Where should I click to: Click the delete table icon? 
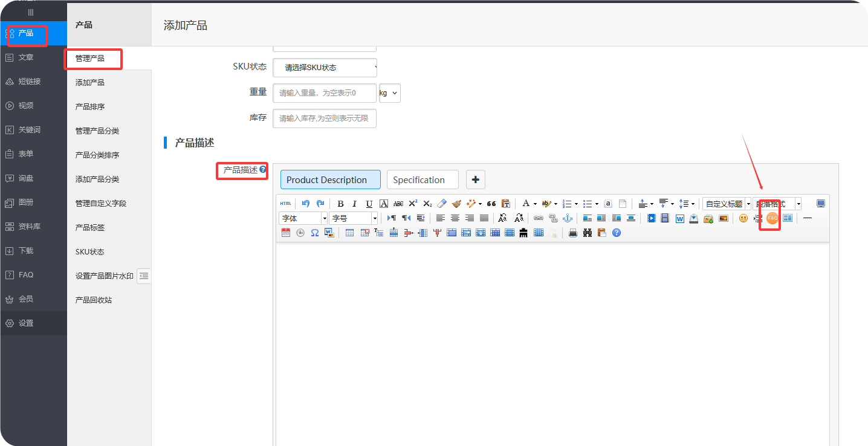coord(364,233)
